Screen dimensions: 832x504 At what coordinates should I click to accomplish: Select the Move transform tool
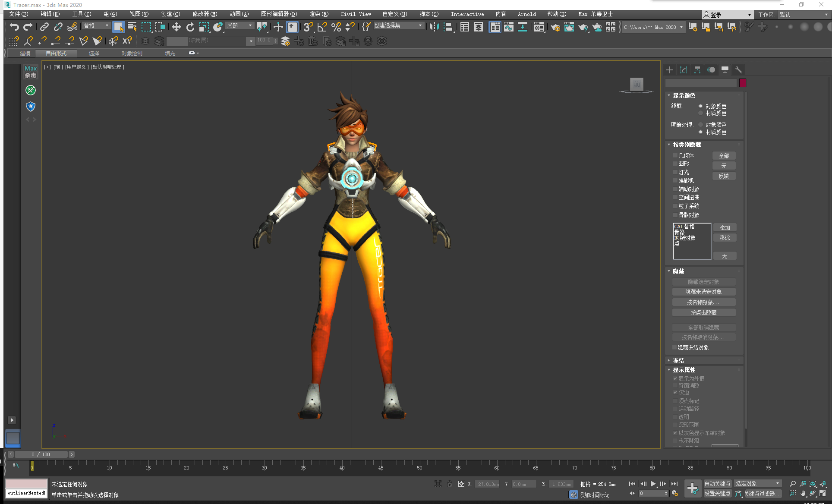(x=176, y=27)
